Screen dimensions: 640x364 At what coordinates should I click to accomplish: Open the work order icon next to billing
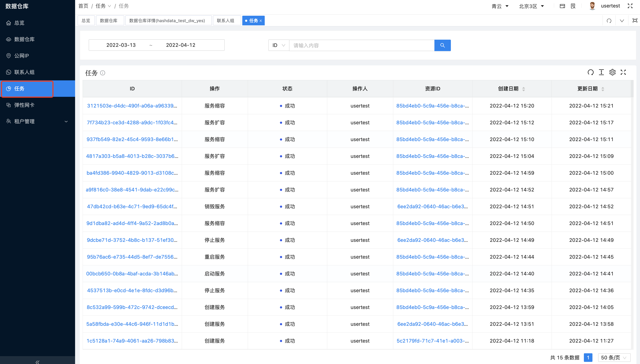[x=573, y=6]
